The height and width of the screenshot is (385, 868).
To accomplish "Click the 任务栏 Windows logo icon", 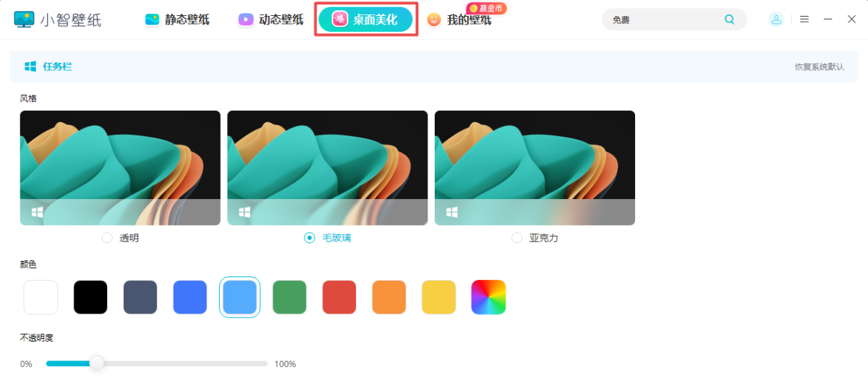I will 30,67.
